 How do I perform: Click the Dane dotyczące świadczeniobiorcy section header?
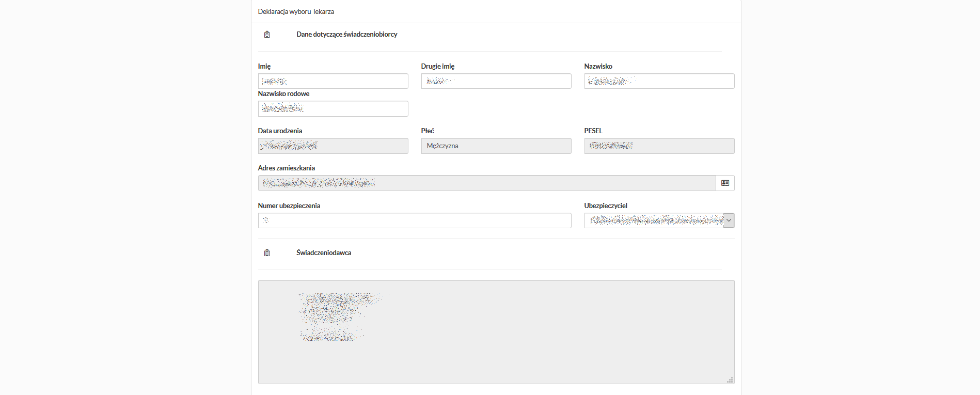346,35
